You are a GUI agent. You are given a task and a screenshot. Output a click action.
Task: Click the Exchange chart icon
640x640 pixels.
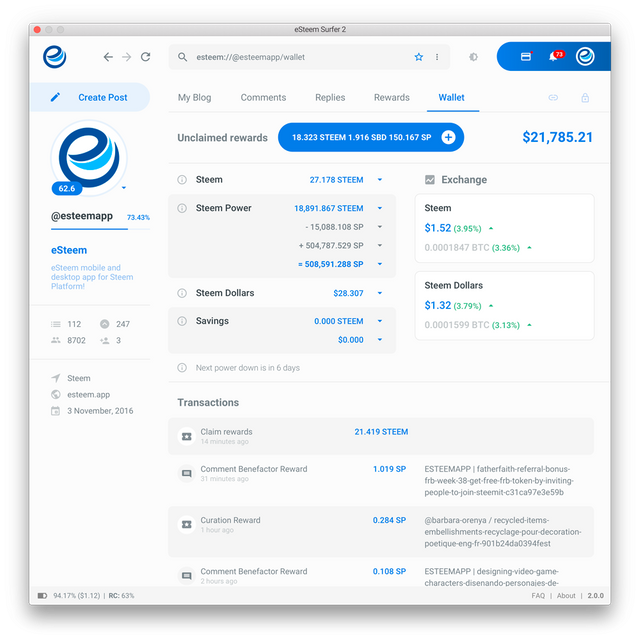(x=430, y=180)
